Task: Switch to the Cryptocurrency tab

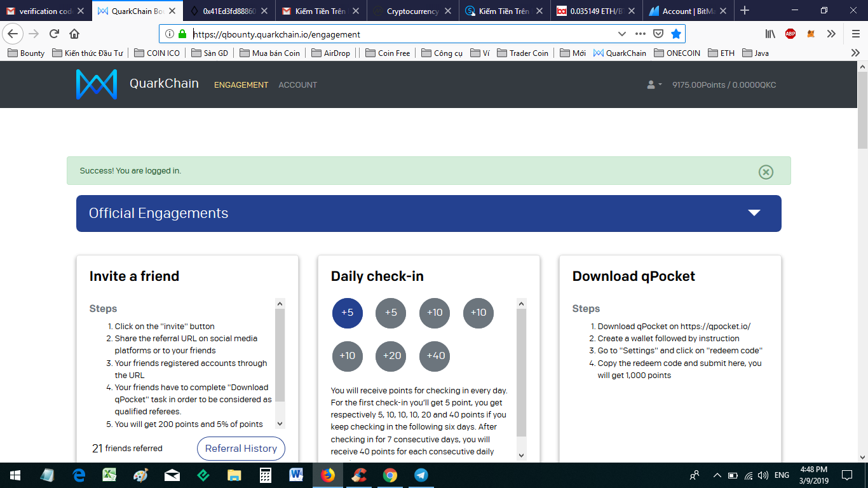Action: (x=413, y=11)
